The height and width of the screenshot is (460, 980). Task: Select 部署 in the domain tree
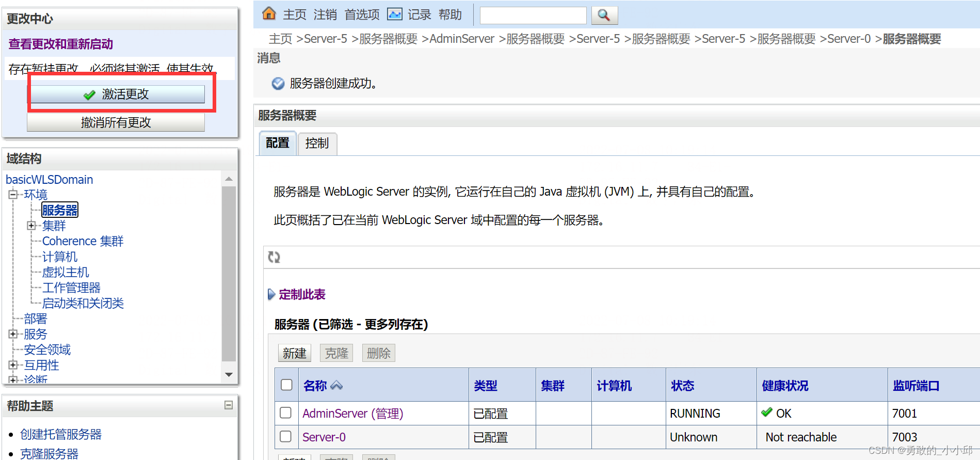coord(35,319)
